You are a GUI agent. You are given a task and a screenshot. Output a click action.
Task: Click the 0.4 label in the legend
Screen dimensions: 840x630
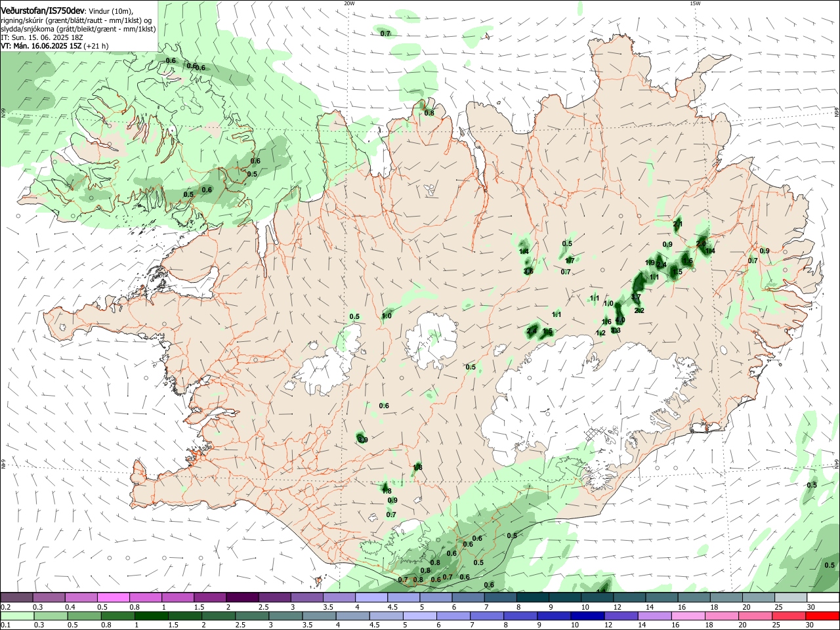click(x=70, y=607)
